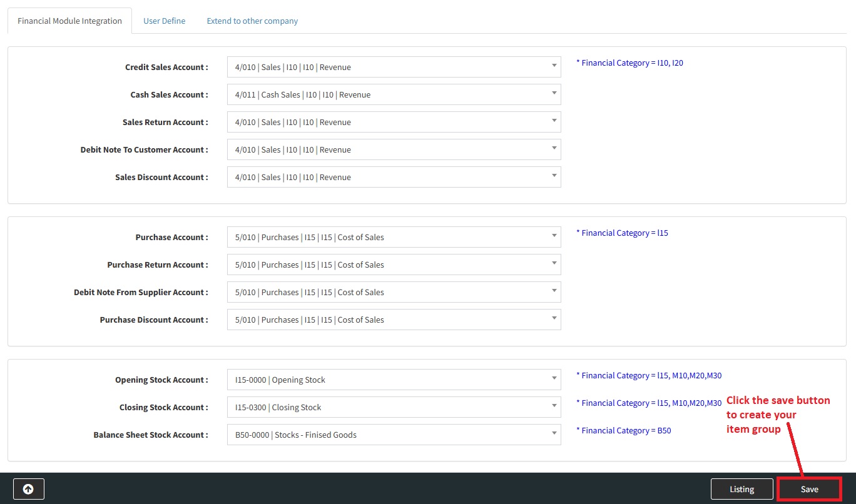Open the Sales Discount Account dropdown

(393, 178)
